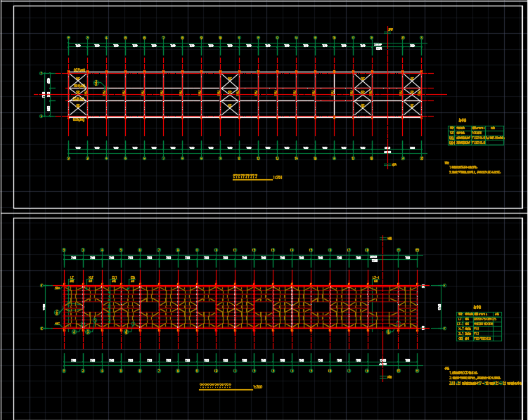Click the XLT leader label in lower plan
Image resolution: width=528 pixels, height=420 pixels.
pyautogui.click(x=91, y=279)
